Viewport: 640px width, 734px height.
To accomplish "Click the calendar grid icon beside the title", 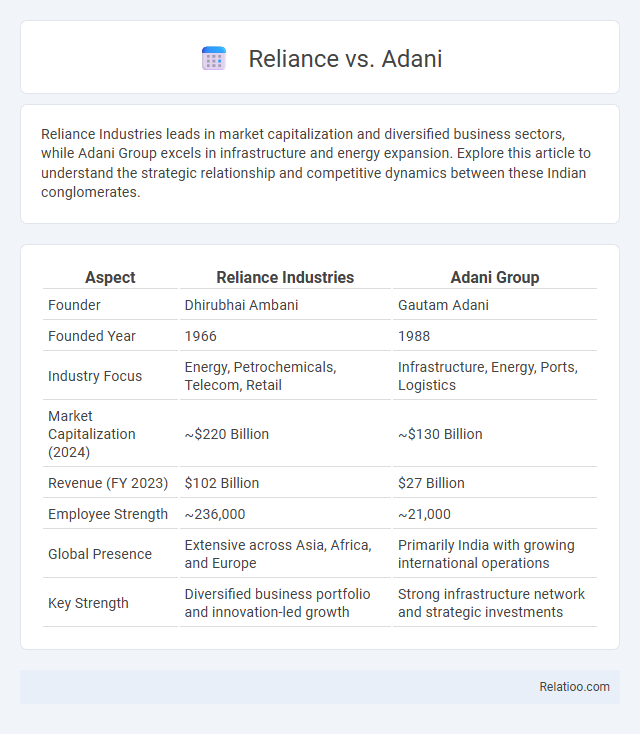I will pyautogui.click(x=214, y=59).
